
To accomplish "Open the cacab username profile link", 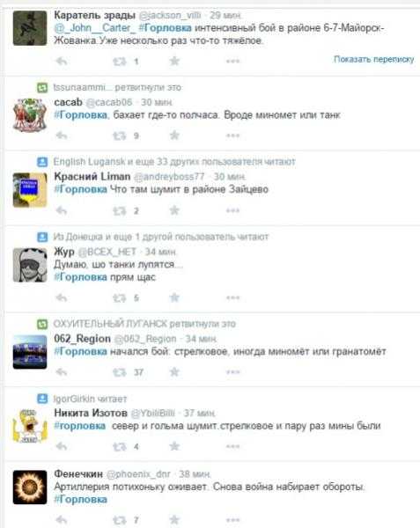I will (x=68, y=102).
